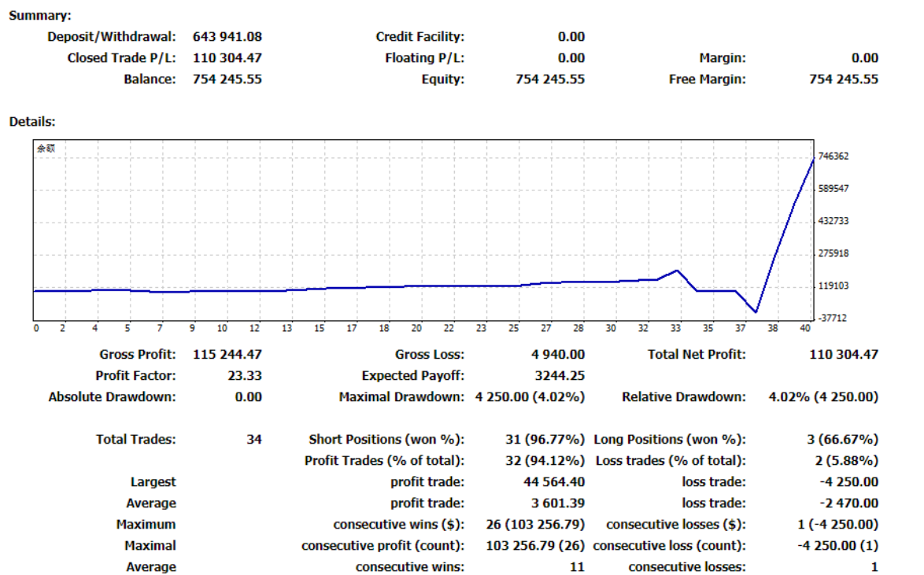Select the Profit Factor value 23.33

pos(243,376)
